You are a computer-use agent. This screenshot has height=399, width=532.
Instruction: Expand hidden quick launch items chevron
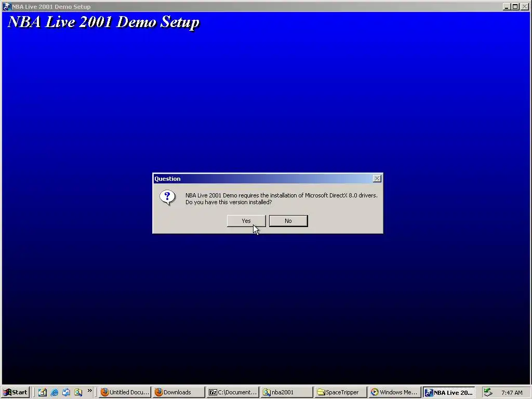(x=89, y=391)
